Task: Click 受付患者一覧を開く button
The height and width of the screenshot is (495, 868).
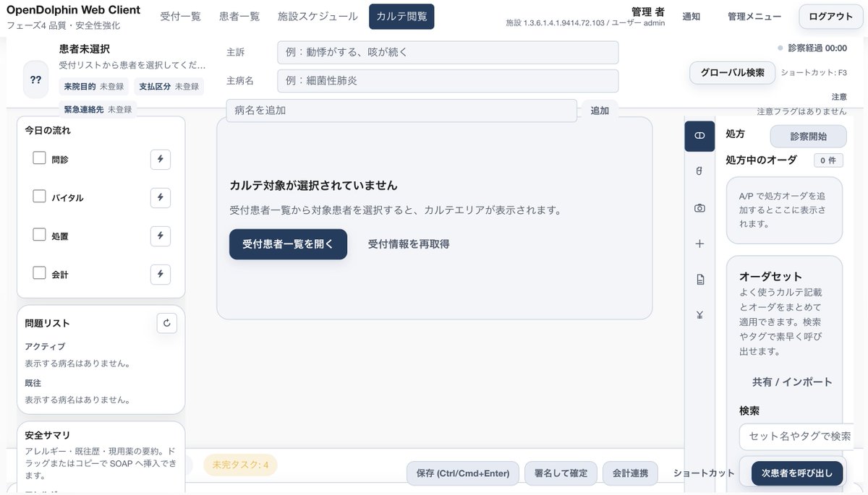Action: [288, 244]
